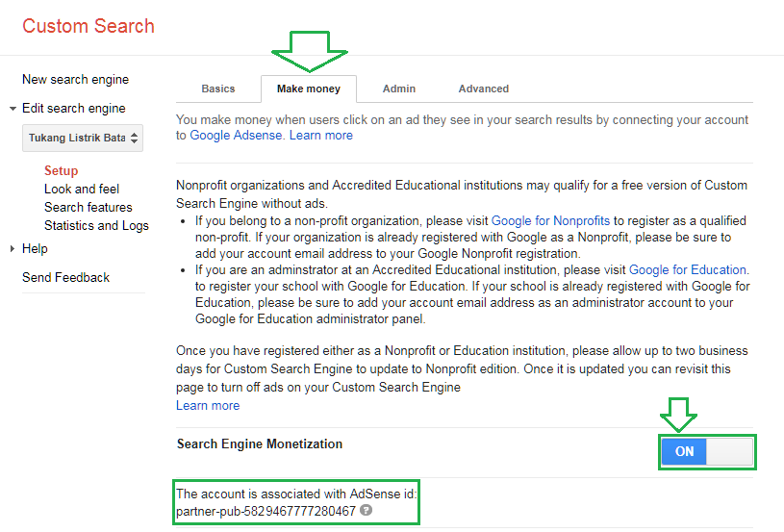Collapse the Edit search engine section

[x=13, y=109]
